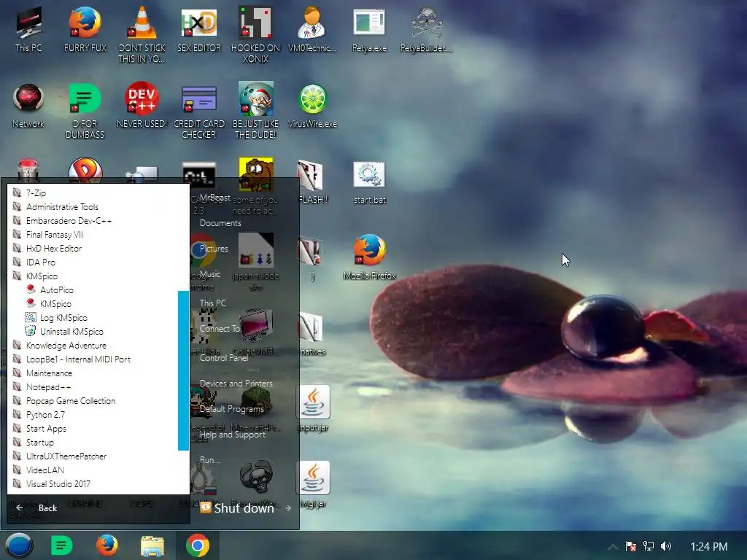Show hidden tray icons chevron
This screenshot has height=560, width=747.
pos(613,547)
